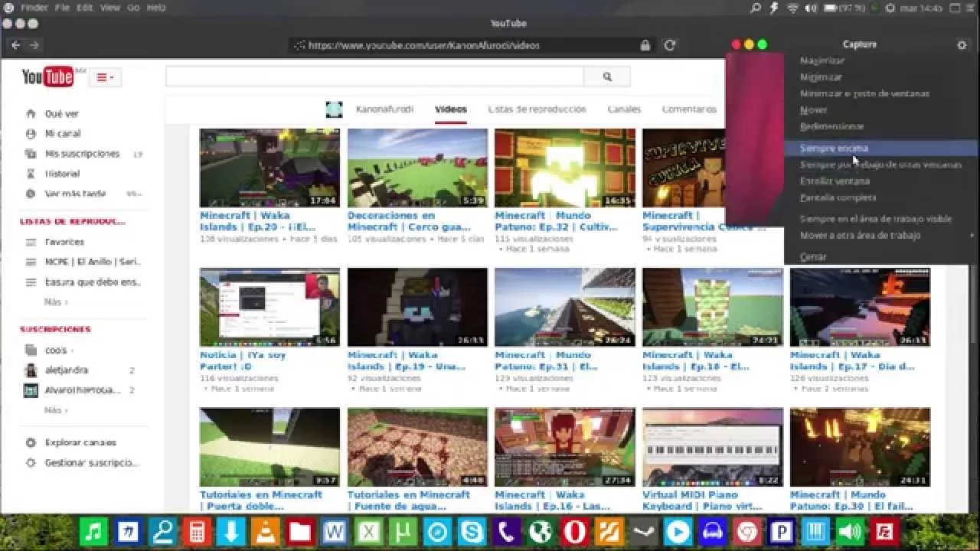The image size is (980, 551).
Task: Open the red file manager folder in dock
Action: (x=300, y=531)
